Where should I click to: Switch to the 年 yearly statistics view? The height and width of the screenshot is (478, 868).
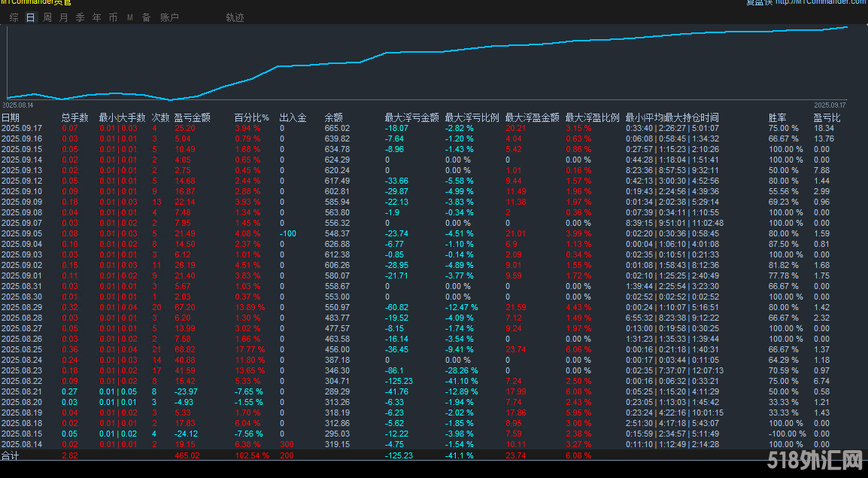[96, 17]
